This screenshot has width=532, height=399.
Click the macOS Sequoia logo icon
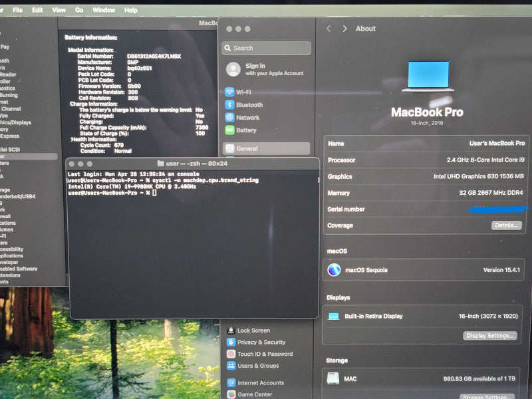[x=334, y=270]
